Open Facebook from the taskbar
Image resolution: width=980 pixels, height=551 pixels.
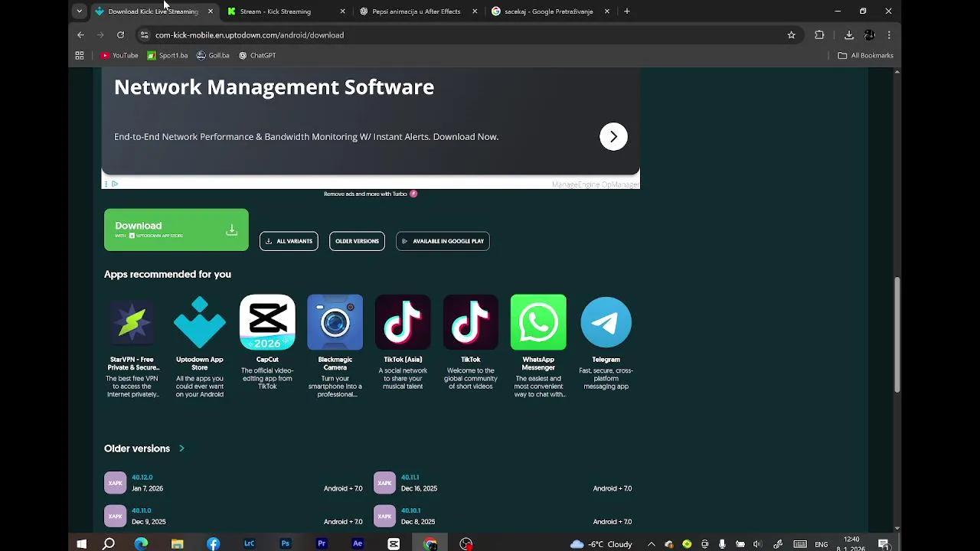(213, 544)
